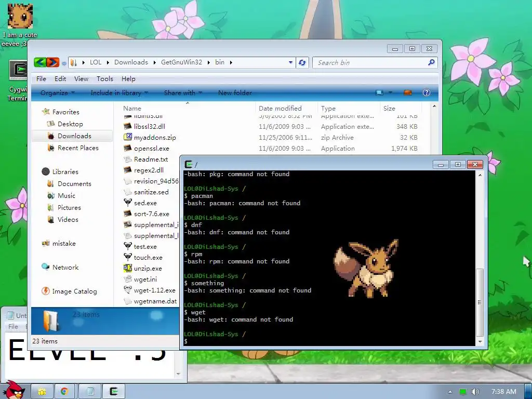Click the magnifier icon in Search bin
Screen dimensions: 532x399
point(431,62)
